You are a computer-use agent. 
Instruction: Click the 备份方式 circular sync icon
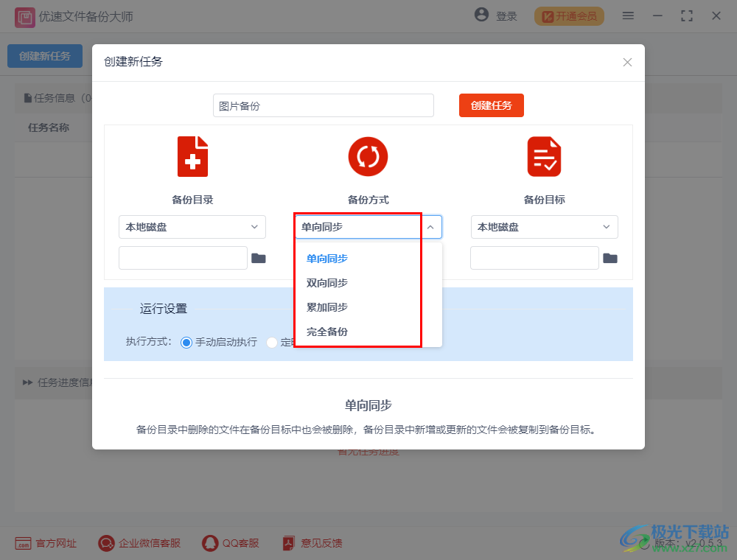[x=368, y=156]
